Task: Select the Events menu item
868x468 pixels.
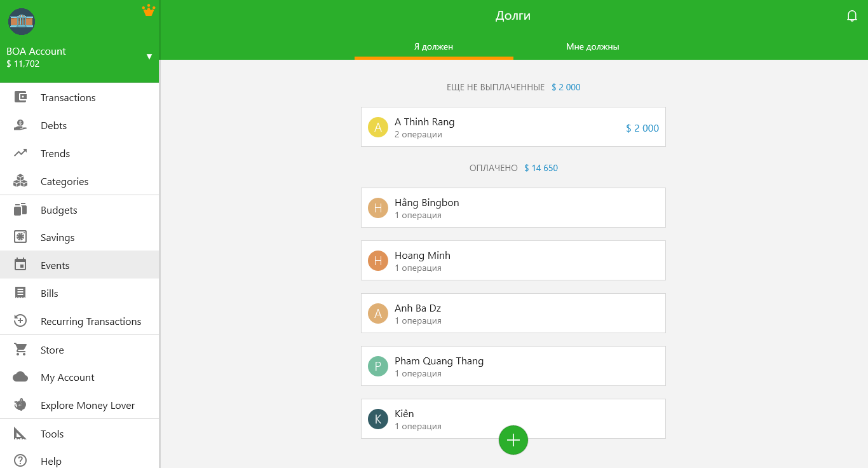Action: click(79, 265)
